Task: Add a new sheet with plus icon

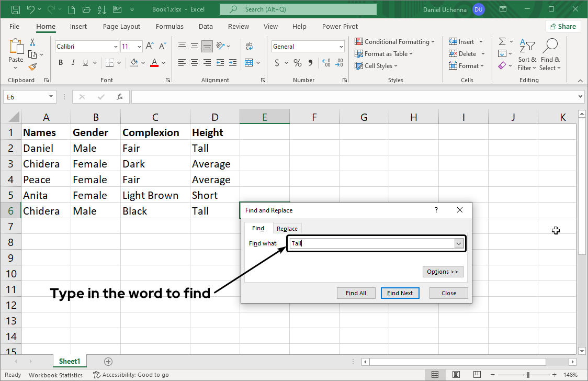Action: [x=108, y=361]
